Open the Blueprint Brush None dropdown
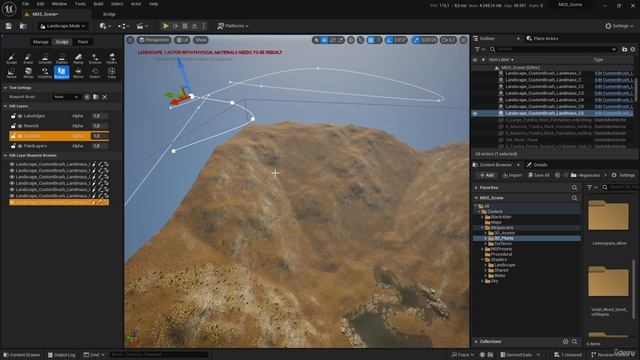Viewport: 640px width, 360px height. pos(67,97)
